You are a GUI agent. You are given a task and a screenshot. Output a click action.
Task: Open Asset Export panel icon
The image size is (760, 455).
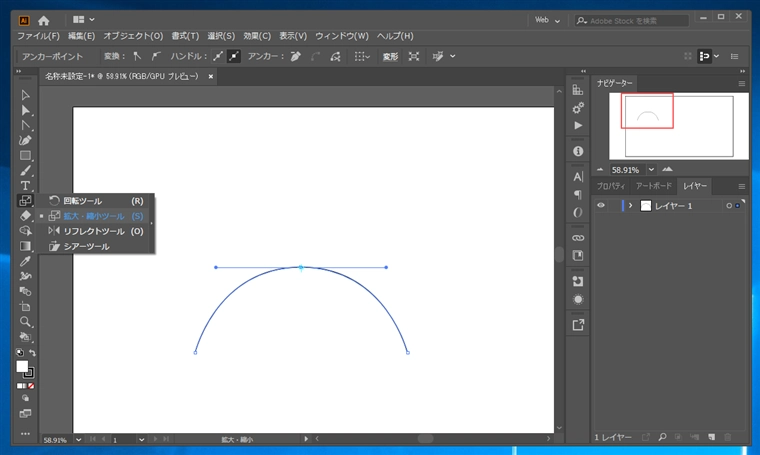tap(578, 325)
